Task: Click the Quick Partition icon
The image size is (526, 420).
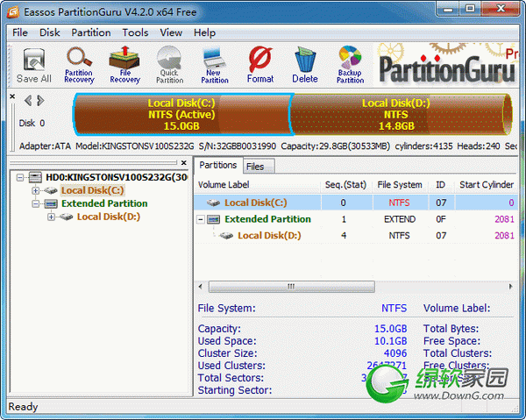Action: click(170, 65)
